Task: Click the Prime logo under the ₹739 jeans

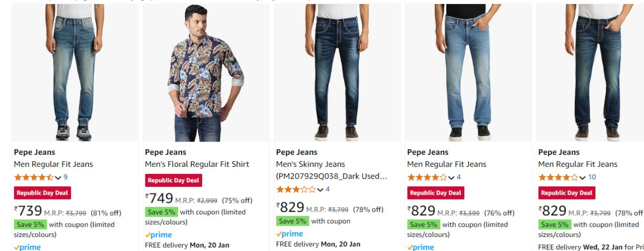Action: click(27, 247)
